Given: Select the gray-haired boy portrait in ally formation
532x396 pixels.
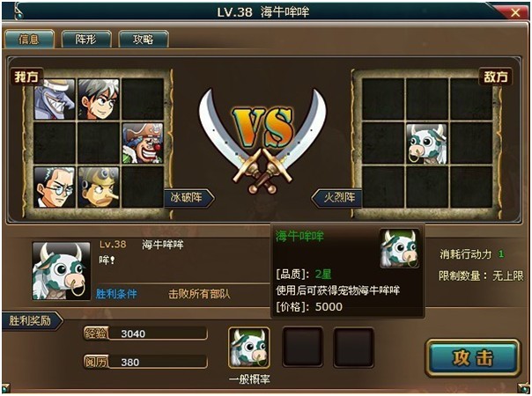Looking at the screenshot, I should 99,99.
